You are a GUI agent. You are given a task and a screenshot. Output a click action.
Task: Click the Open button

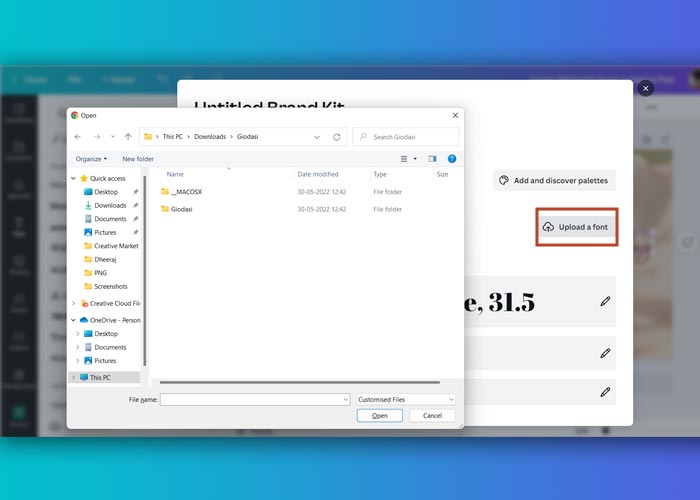pos(379,416)
